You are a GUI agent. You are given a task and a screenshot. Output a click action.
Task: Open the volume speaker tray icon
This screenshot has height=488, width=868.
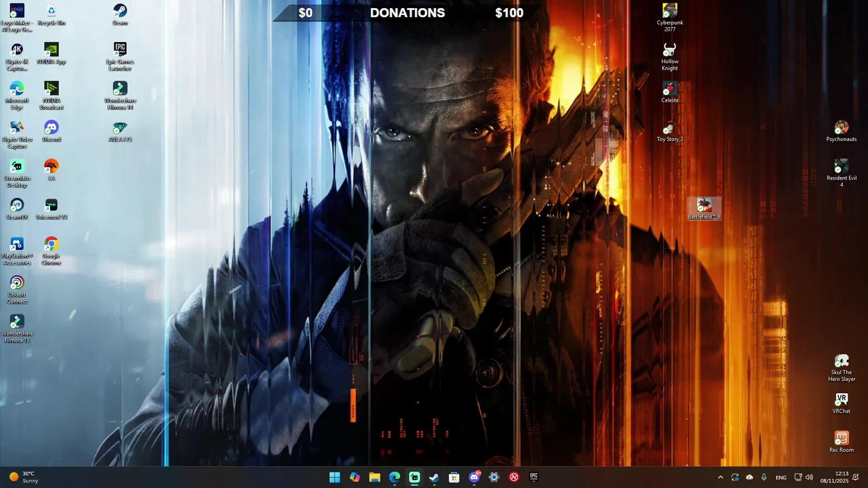[809, 477]
